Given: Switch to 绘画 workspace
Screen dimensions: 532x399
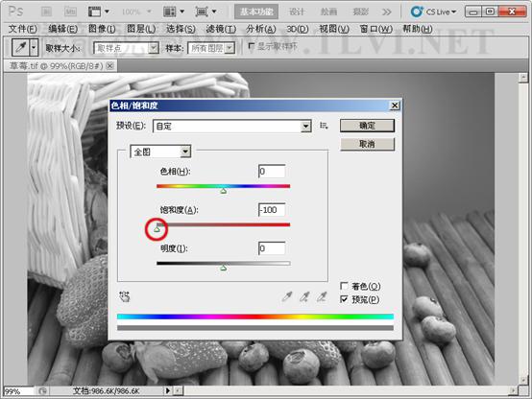Looking at the screenshot, I should (328, 12).
